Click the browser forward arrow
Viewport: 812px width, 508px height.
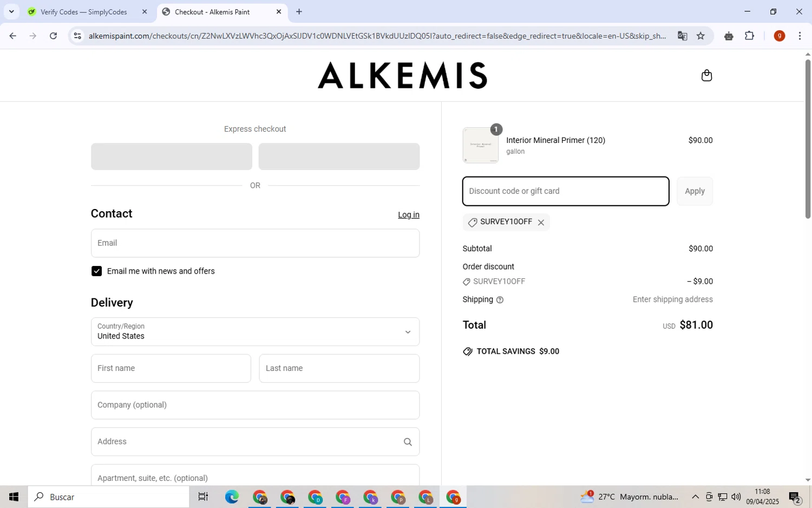pos(32,36)
